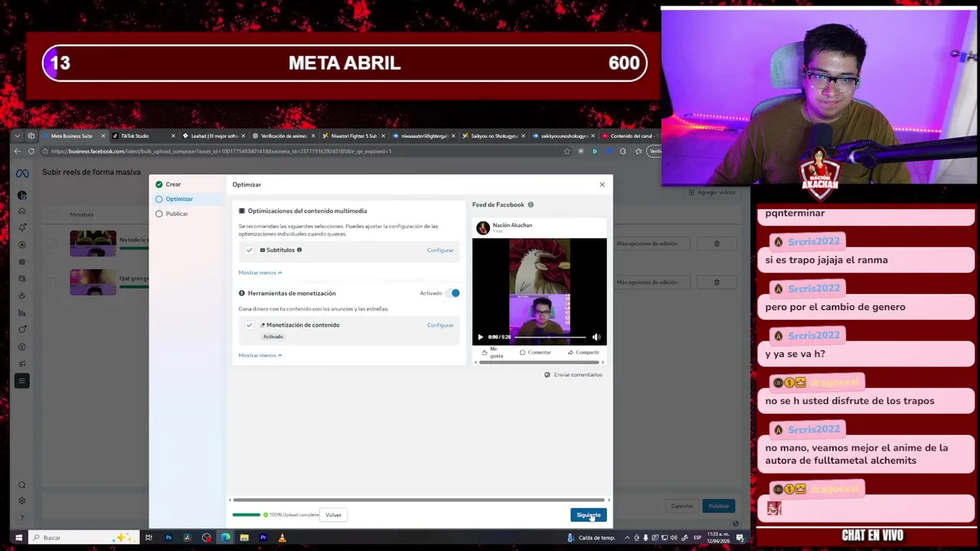Screen dimensions: 980x551
Task: Delete the second video with its trash icon
Action: pyautogui.click(x=717, y=282)
